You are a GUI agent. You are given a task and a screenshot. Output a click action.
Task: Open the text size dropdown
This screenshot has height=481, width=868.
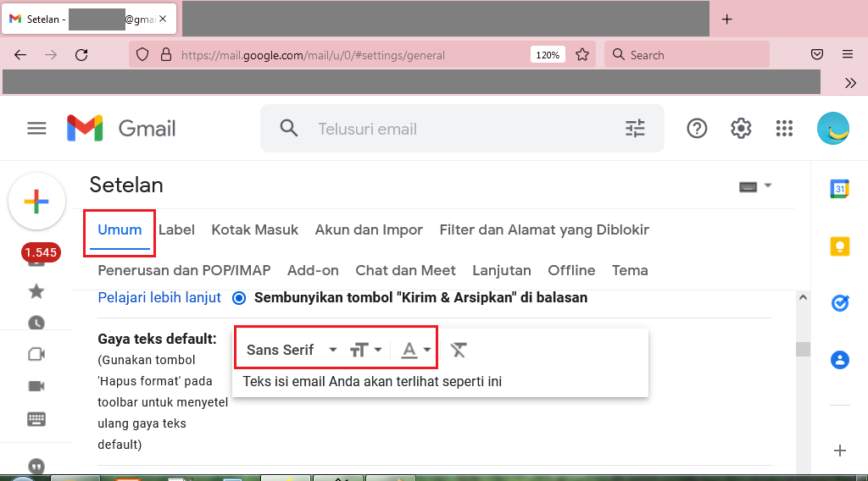(x=366, y=350)
